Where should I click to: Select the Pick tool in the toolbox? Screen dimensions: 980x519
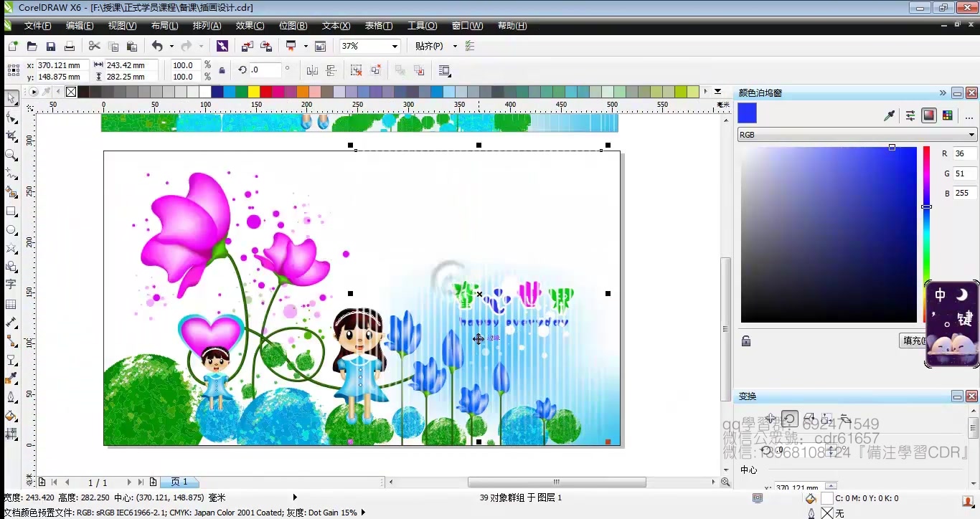[11, 98]
